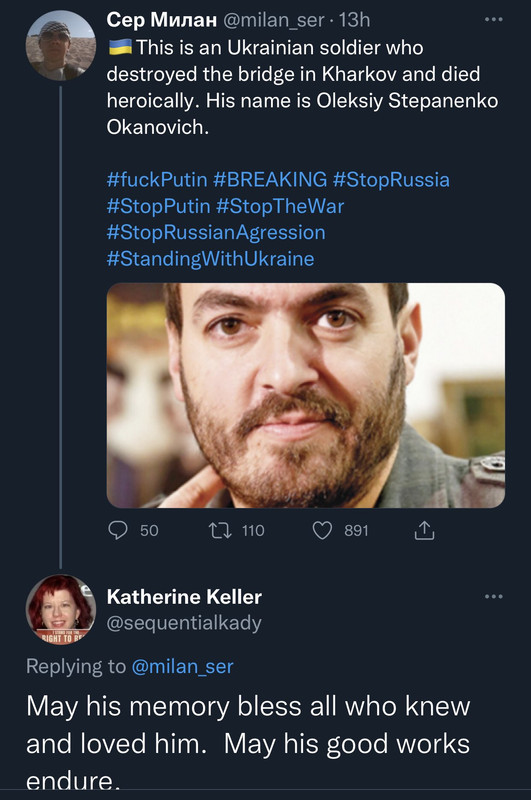Select the #fuckPutin hashtag
This screenshot has width=531, height=800.
click(157, 180)
